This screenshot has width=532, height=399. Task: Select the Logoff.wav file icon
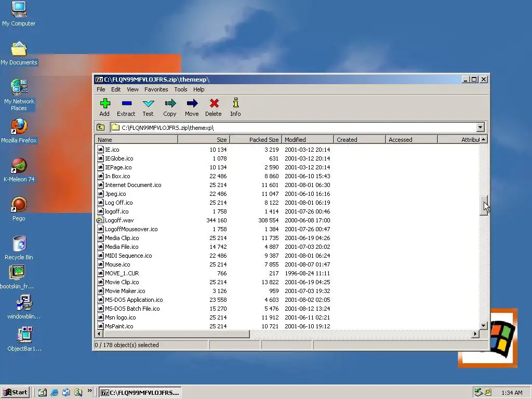pos(100,220)
